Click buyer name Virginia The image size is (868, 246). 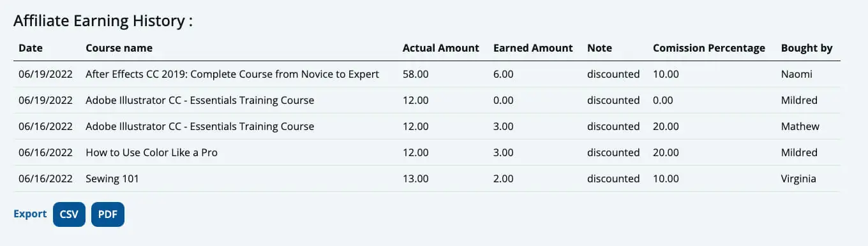coord(798,178)
